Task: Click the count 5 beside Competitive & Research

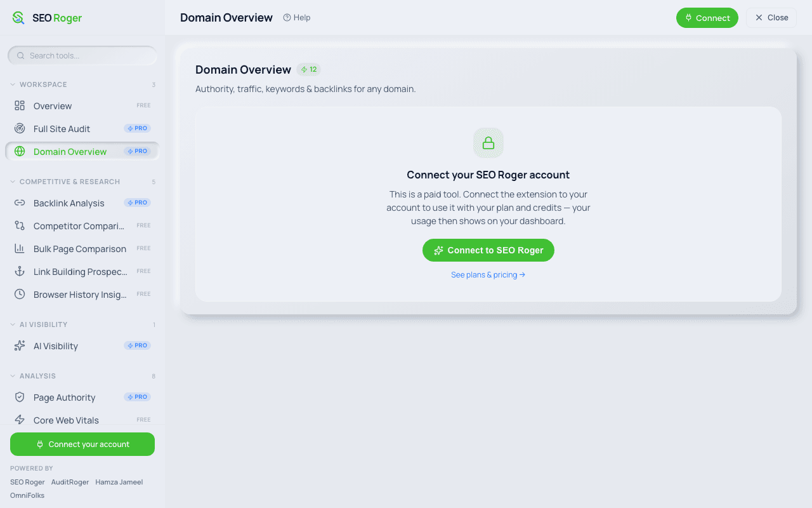Action: [x=154, y=182]
